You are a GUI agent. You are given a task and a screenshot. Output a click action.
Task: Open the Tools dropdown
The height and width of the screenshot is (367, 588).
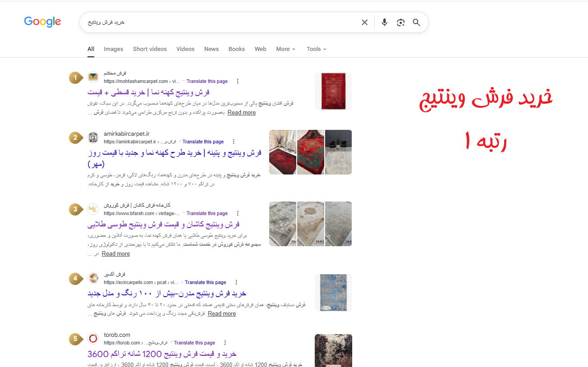(x=316, y=49)
